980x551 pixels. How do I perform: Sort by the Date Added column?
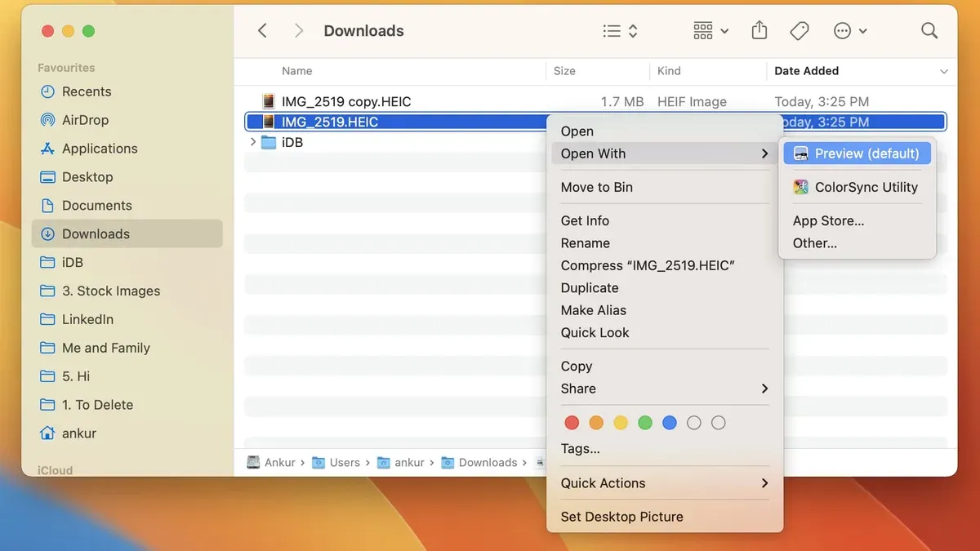coord(806,71)
